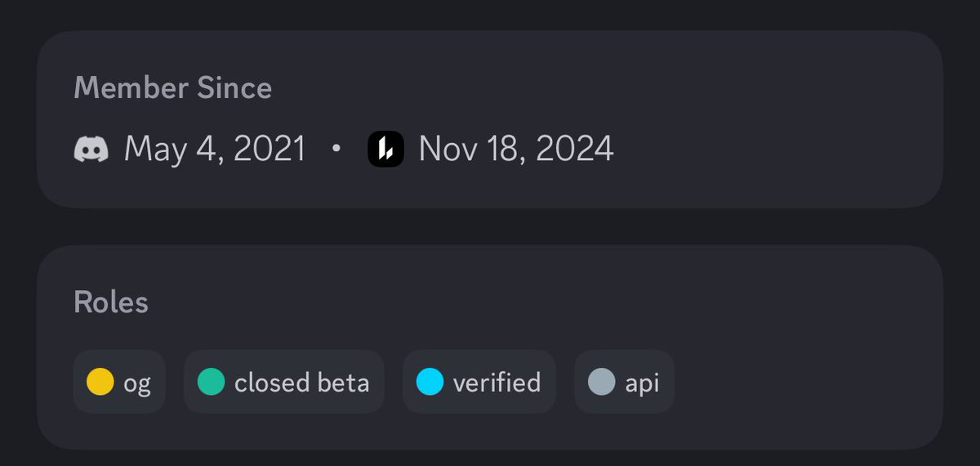Select the 'verified' role label text
Screen dimensions: 980x466
point(497,383)
